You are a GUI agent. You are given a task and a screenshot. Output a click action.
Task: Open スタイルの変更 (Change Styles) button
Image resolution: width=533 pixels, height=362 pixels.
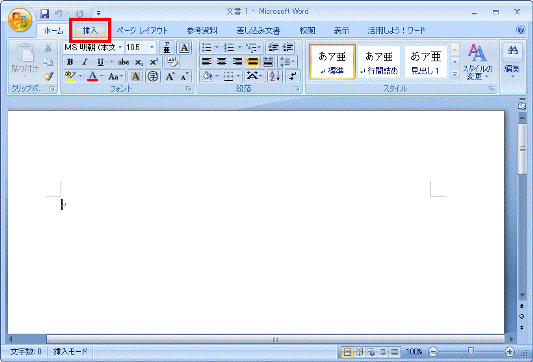point(477,61)
